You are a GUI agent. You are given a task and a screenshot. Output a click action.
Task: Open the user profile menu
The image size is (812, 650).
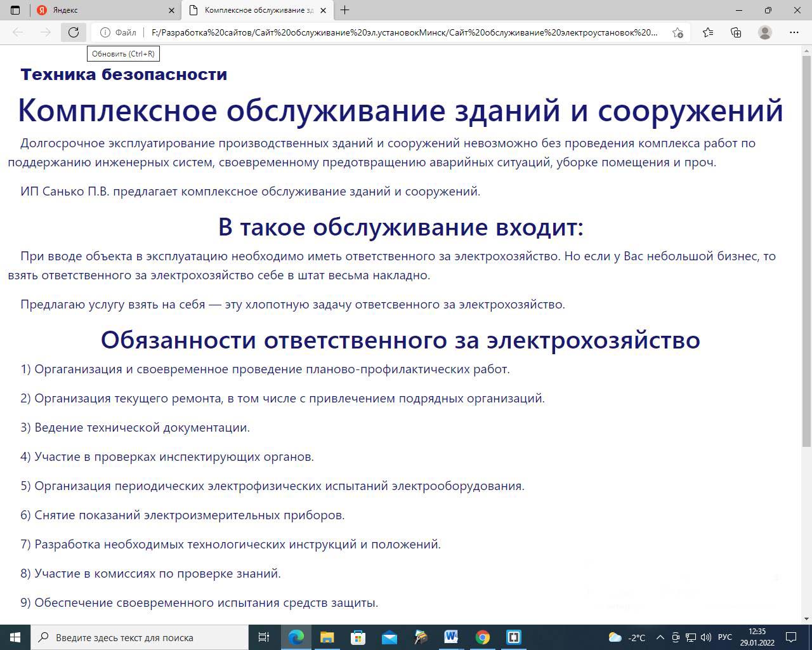click(x=765, y=32)
